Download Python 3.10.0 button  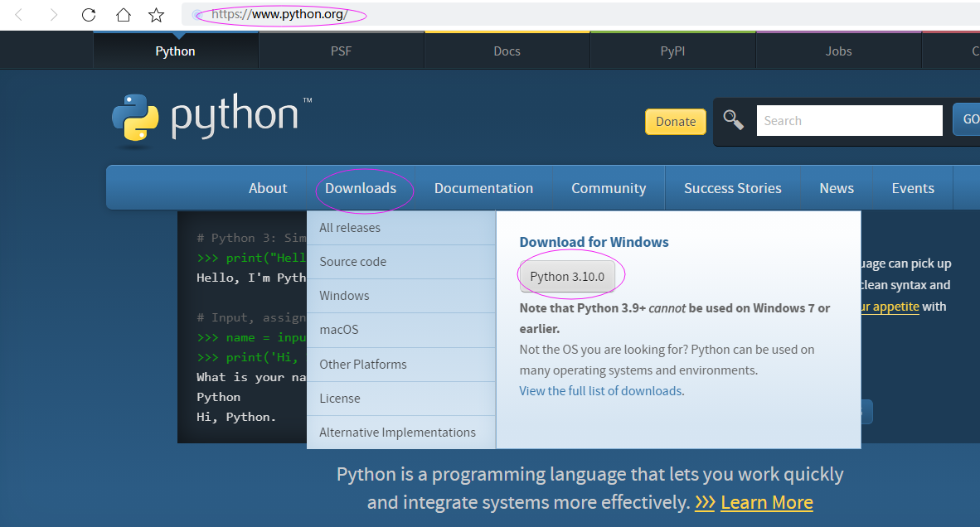coord(567,277)
